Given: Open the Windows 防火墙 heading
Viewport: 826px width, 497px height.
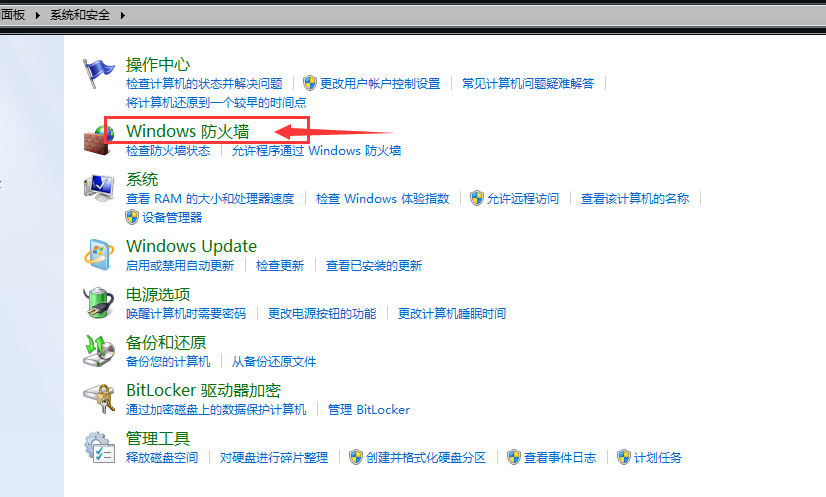Looking at the screenshot, I should (x=187, y=131).
